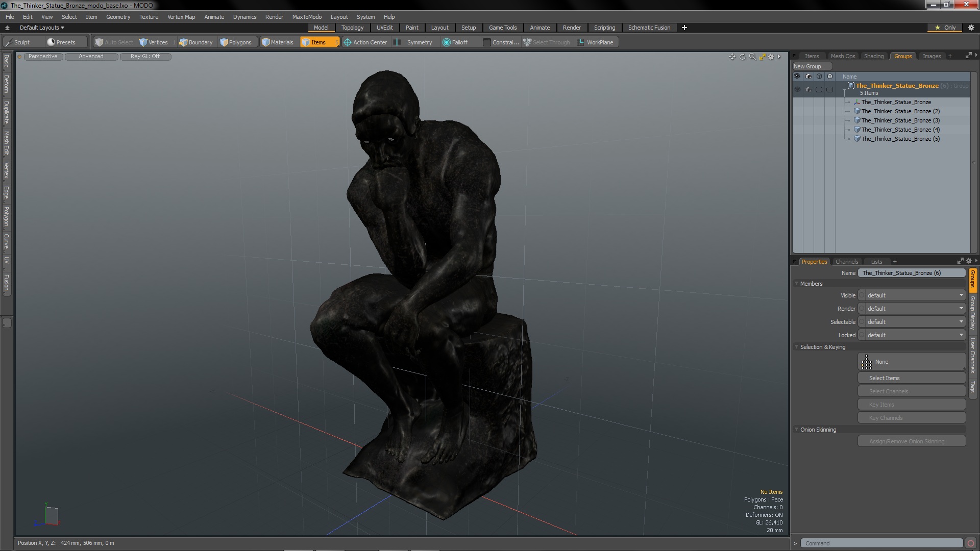Toggle the Only favorites layout button
The image size is (980, 551).
tap(945, 28)
